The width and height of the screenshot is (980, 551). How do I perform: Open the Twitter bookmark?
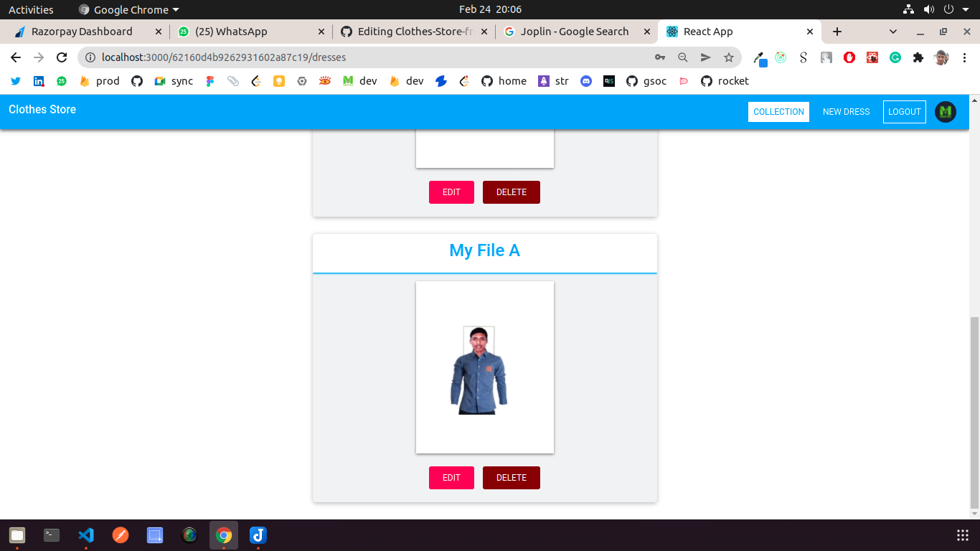coord(16,81)
